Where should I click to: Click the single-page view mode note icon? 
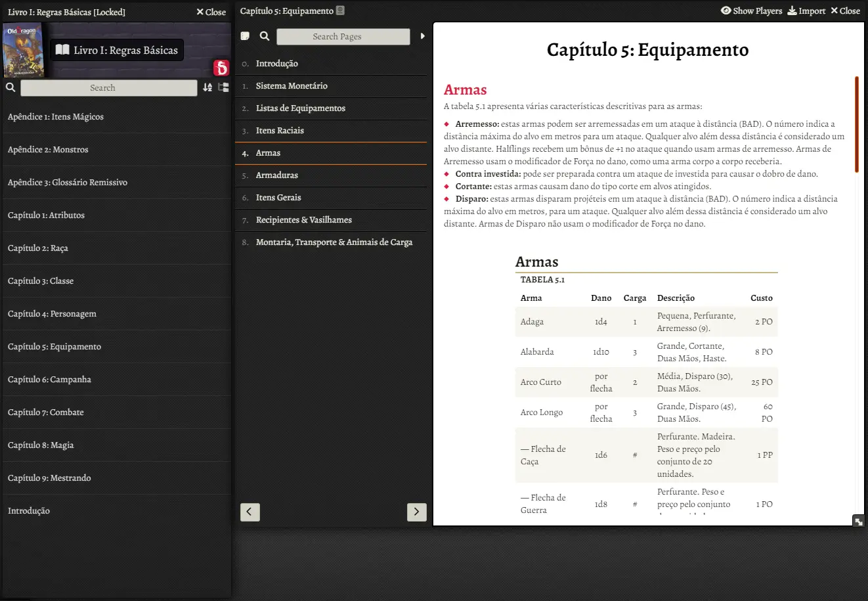[245, 36]
